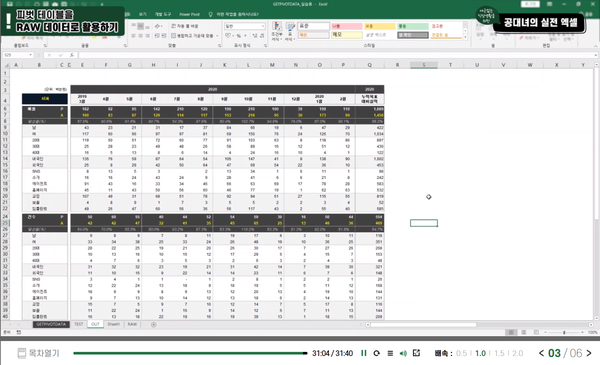This screenshot has height=365, width=600.
Task: Open the number format combo box
Action: click(245, 26)
